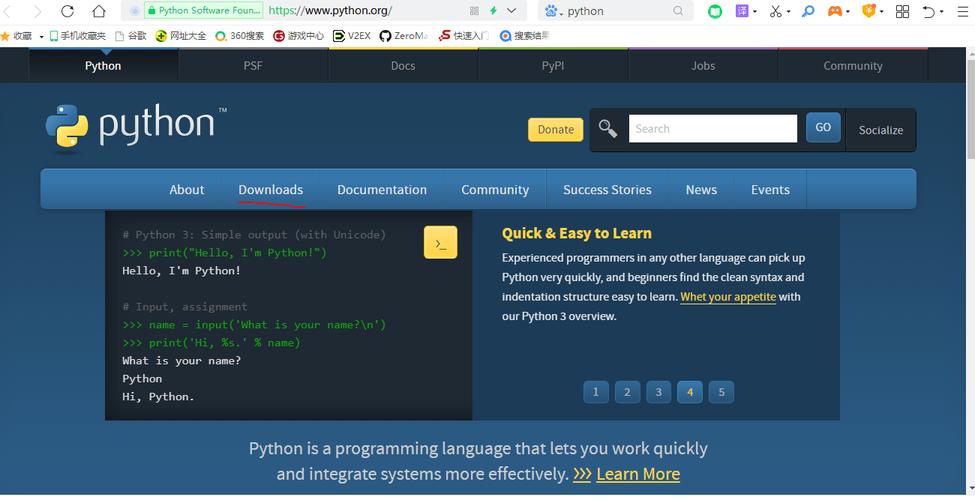This screenshot has height=500, width=975.
Task: Open the GitHub ZeroM bookmark
Action: 404,36
